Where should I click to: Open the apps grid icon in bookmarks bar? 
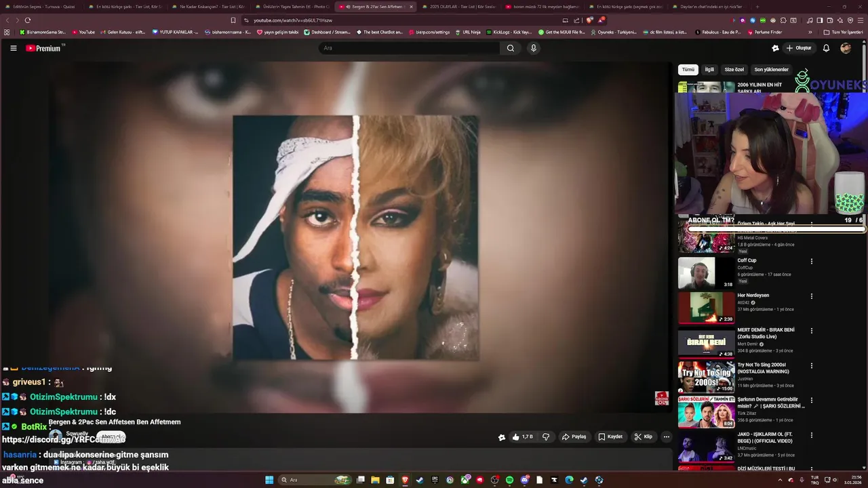pyautogui.click(x=7, y=32)
